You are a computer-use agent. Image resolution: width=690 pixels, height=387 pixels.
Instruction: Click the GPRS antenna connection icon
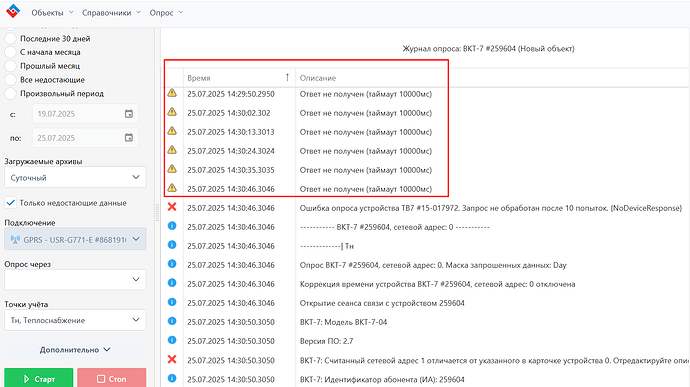(15, 240)
